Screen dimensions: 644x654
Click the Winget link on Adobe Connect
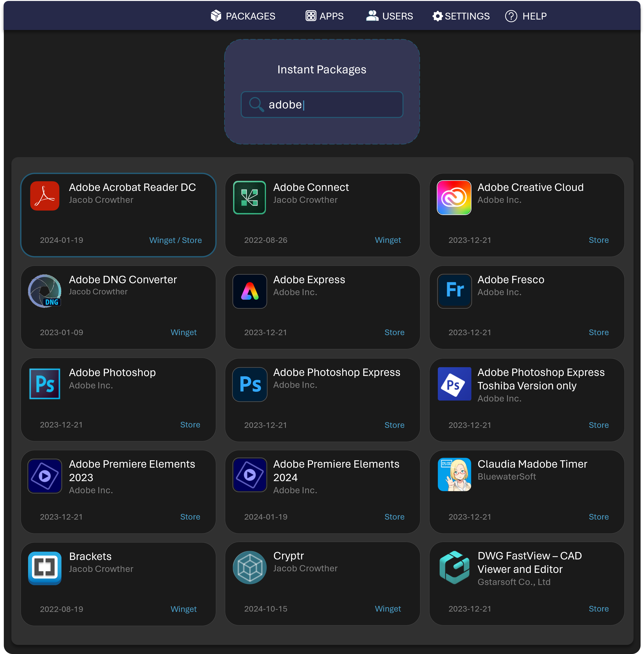coord(388,240)
